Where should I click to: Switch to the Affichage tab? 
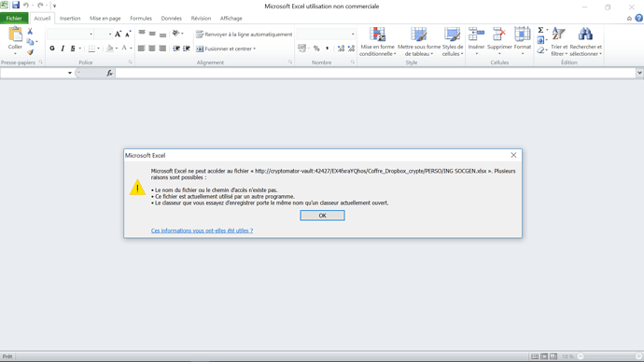[x=231, y=18]
